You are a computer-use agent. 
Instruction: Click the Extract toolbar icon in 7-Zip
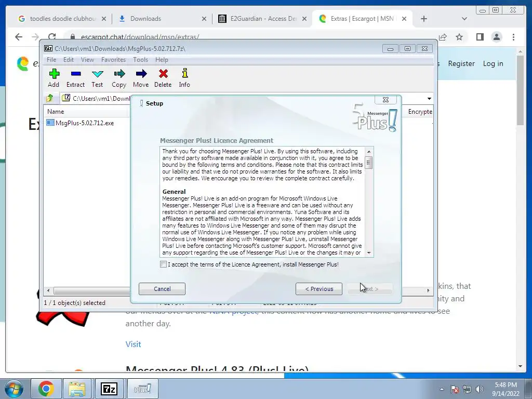pyautogui.click(x=75, y=78)
